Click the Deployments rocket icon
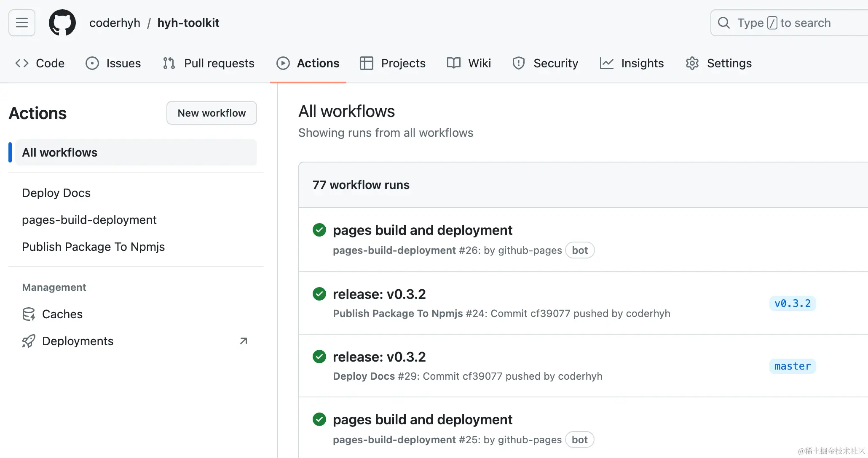868x458 pixels. 29,341
